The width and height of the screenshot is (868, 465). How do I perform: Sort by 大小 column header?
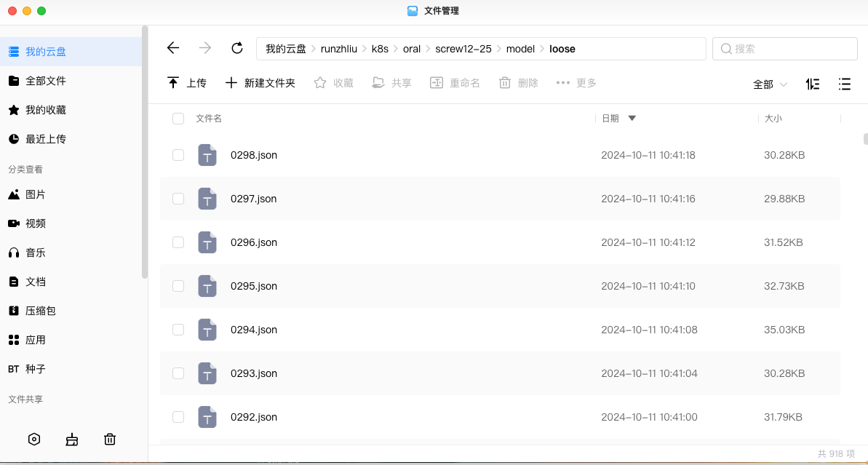(773, 119)
